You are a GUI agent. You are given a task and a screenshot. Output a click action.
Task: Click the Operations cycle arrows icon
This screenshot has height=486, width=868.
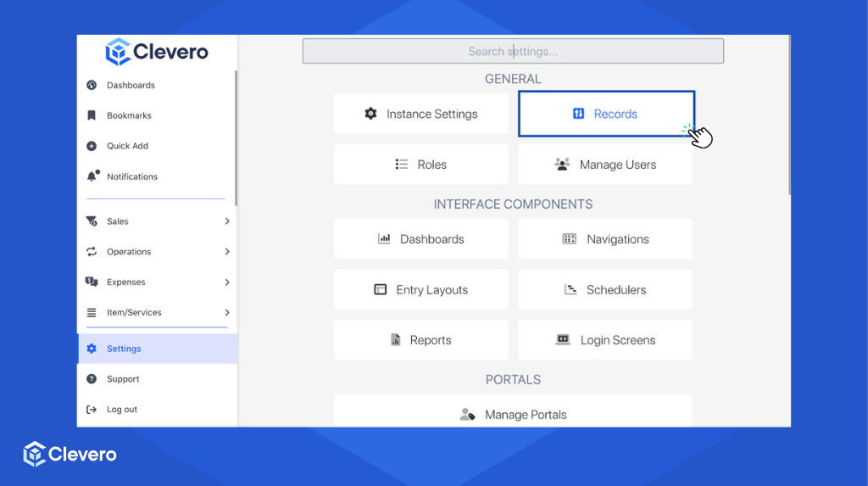(x=92, y=252)
